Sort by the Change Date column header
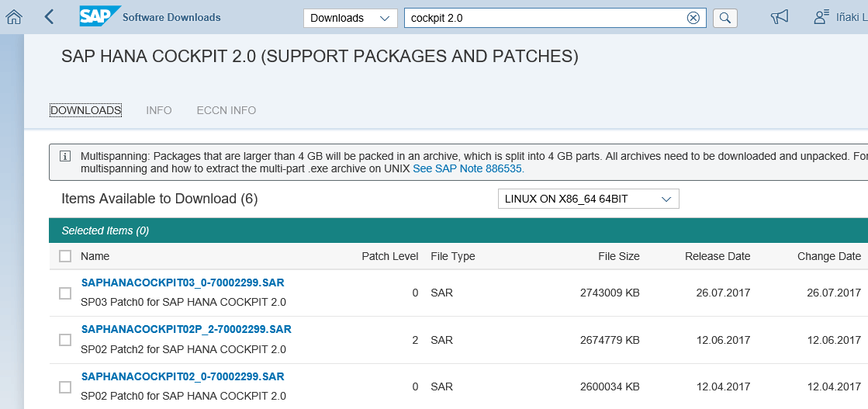This screenshot has width=868, height=409. tap(829, 256)
